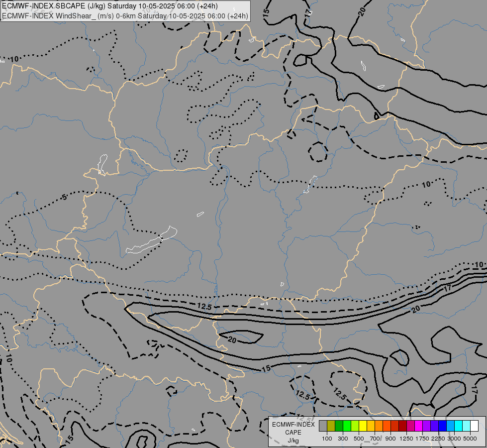Choose the amber gold legend swatch

pos(371,426)
